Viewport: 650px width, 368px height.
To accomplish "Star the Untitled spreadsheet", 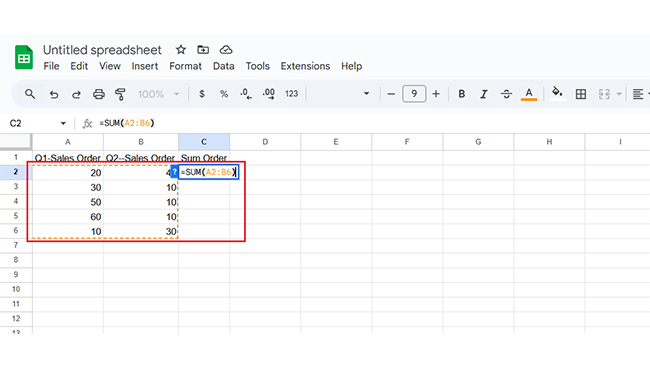I will 181,50.
